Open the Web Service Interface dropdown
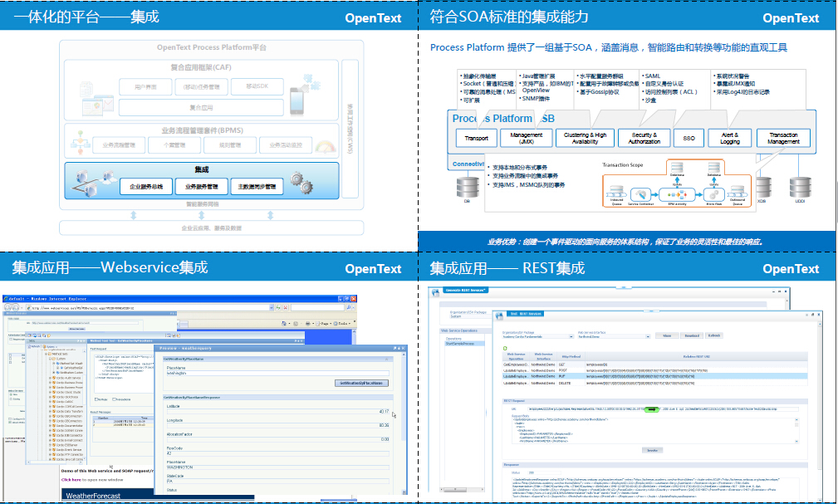838x504 pixels. pos(648,337)
